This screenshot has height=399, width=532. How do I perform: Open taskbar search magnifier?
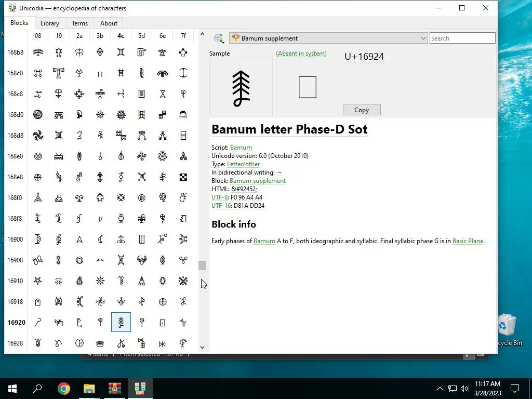click(37, 389)
